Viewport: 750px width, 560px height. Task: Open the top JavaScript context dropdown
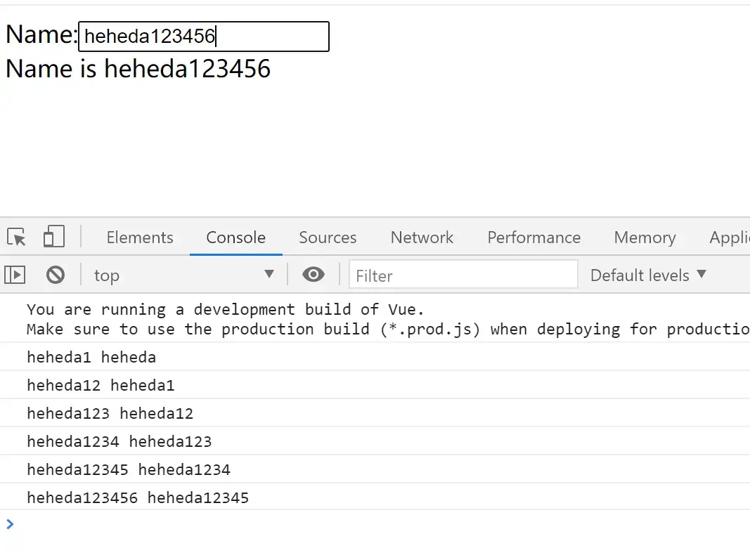click(x=183, y=275)
